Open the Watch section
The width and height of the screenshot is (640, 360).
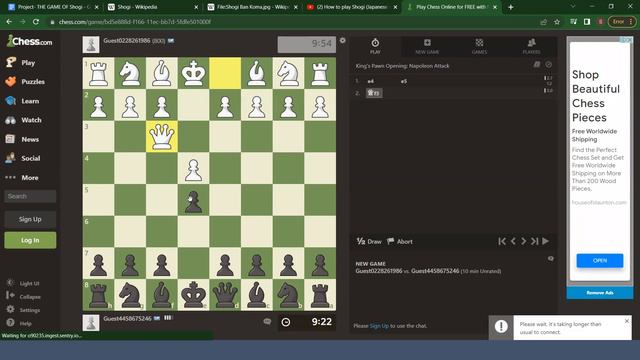(x=23, y=120)
